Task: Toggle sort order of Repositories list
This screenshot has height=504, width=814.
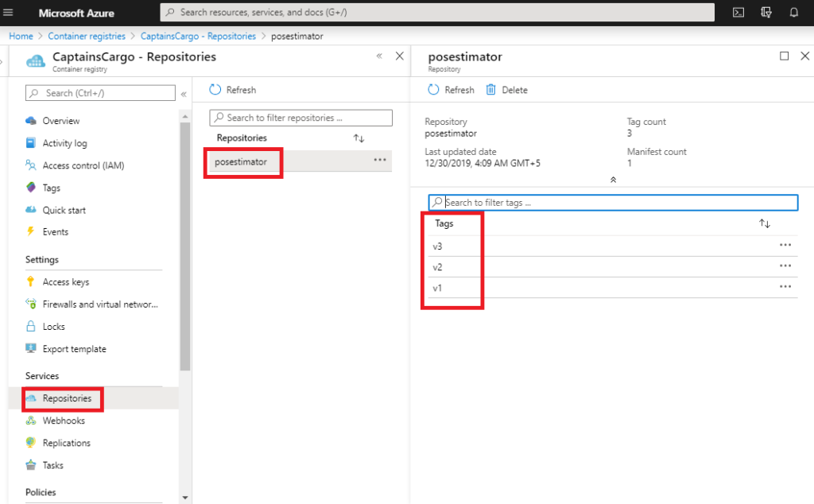Action: (x=359, y=138)
